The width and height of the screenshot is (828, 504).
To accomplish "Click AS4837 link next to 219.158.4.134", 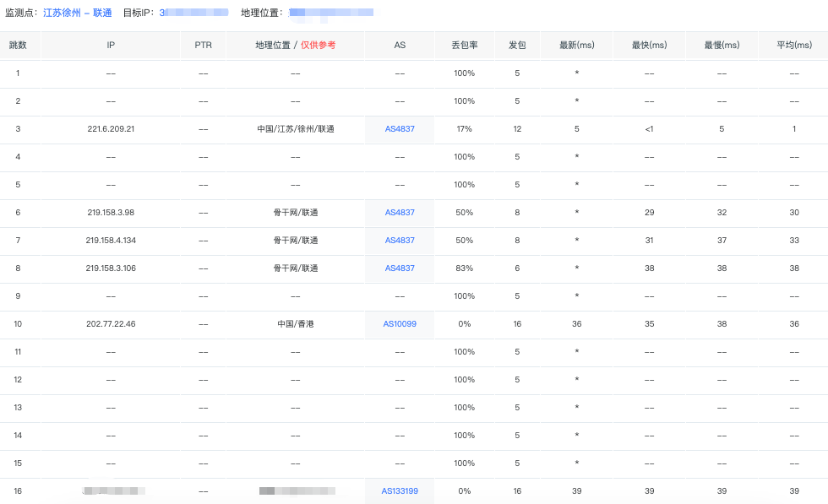I will coord(400,241).
